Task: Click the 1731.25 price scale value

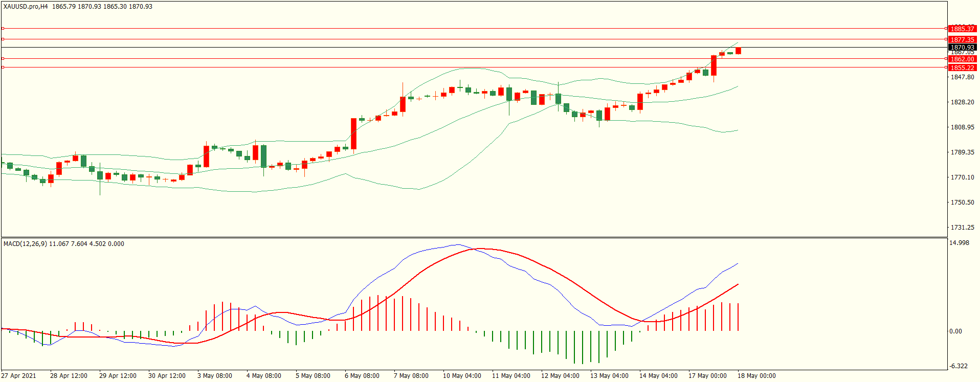Action: [x=962, y=228]
